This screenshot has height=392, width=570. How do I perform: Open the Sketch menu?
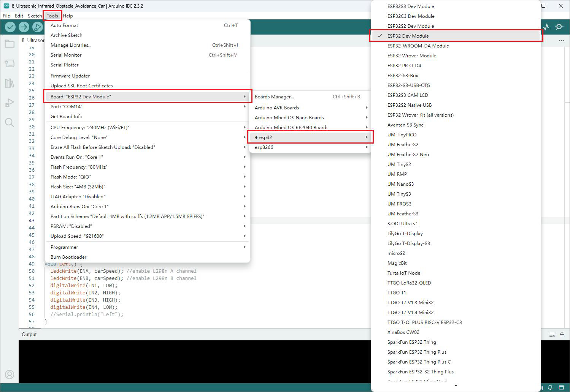[35, 16]
